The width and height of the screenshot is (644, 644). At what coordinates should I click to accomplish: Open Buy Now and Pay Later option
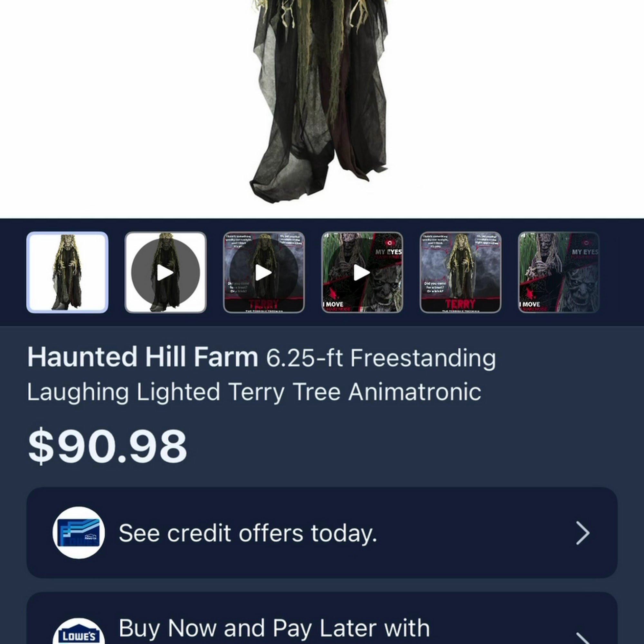322,618
